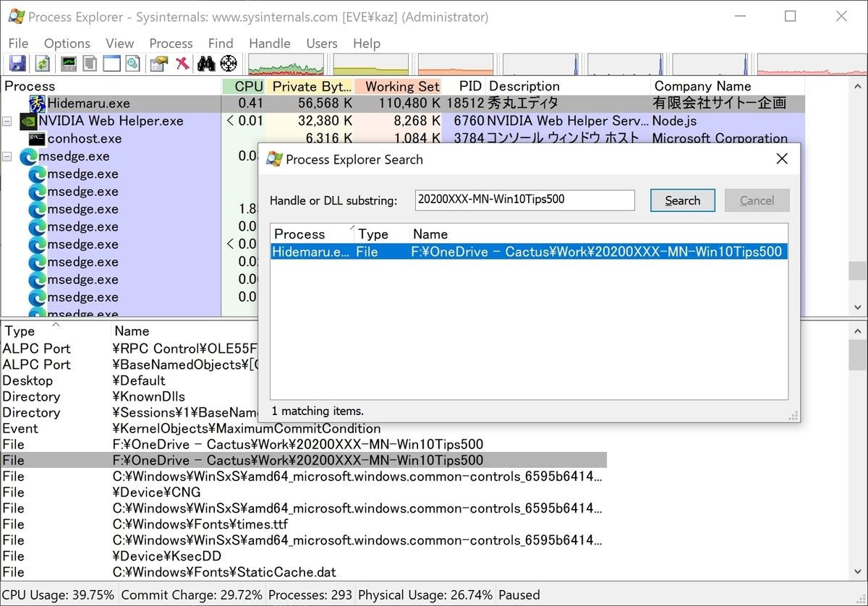Select the "¥KernelObjects¥MaximumCommitCondition" event row

pyautogui.click(x=303, y=428)
